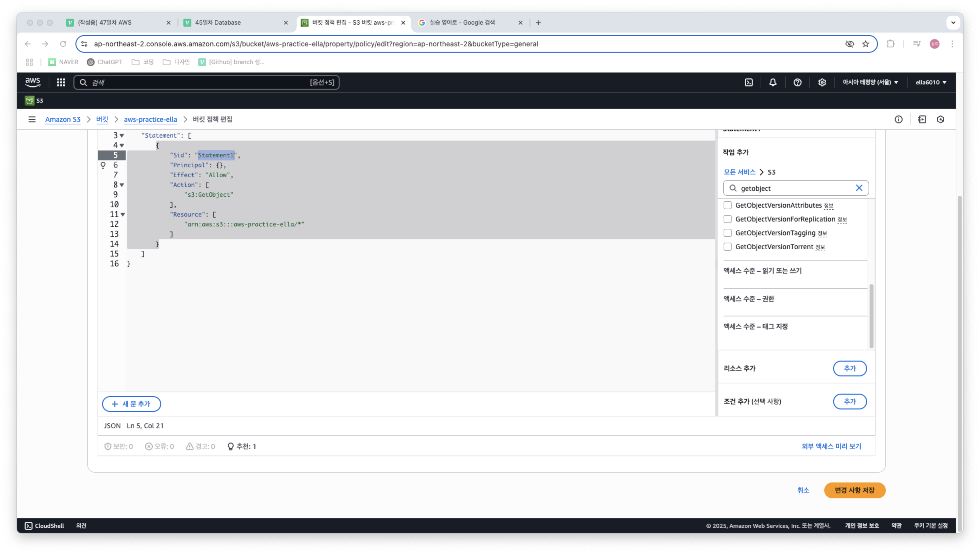Open AWS services grid menu
Screen dimensions: 980x554
click(61, 82)
